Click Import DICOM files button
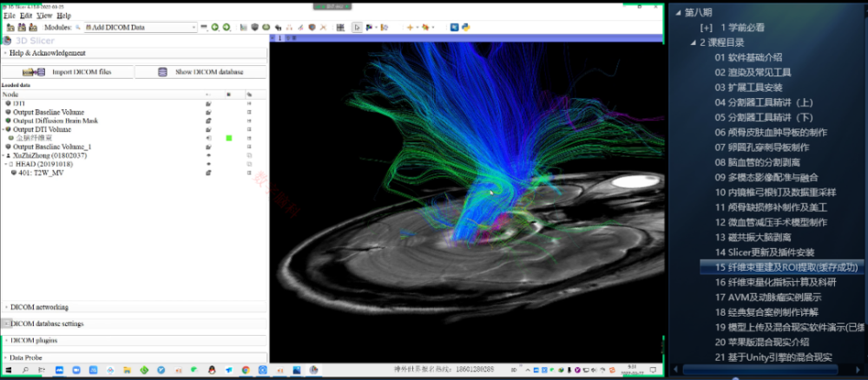Image resolution: width=868 pixels, height=380 pixels. (x=68, y=72)
